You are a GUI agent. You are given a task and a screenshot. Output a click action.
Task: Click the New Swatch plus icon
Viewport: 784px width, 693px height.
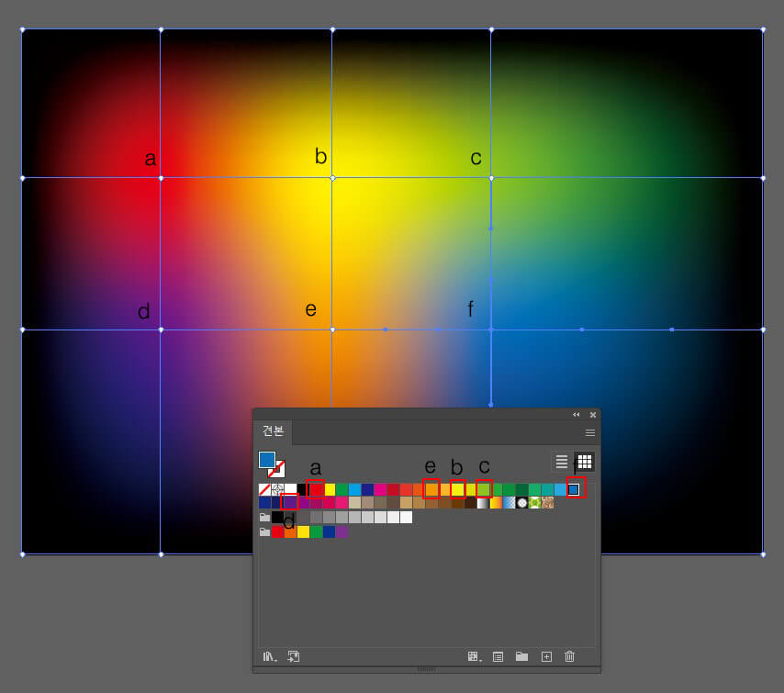546,656
